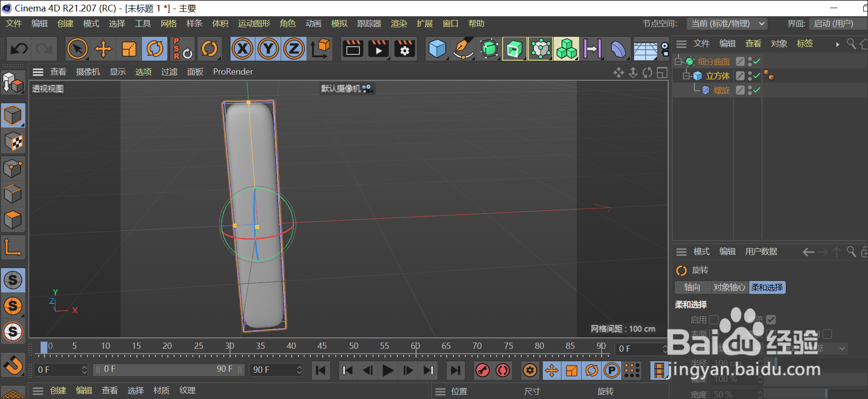Click the current frame 0 F field
The image size is (868, 399).
pyautogui.click(x=61, y=370)
